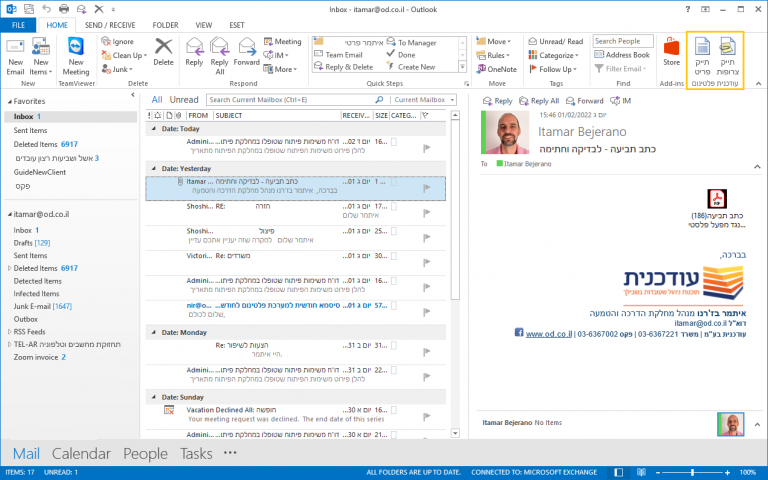The width and height of the screenshot is (768, 480).
Task: Send to OneNote
Action: click(497, 69)
